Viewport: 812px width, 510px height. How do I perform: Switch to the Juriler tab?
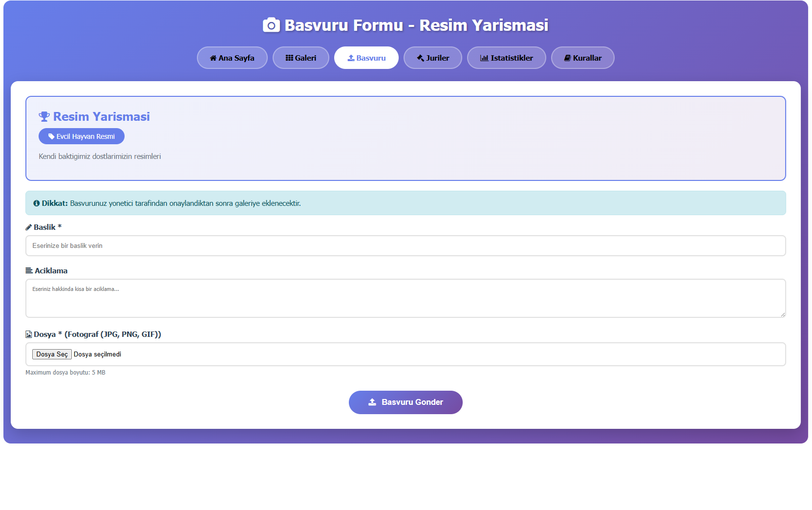[x=433, y=58]
